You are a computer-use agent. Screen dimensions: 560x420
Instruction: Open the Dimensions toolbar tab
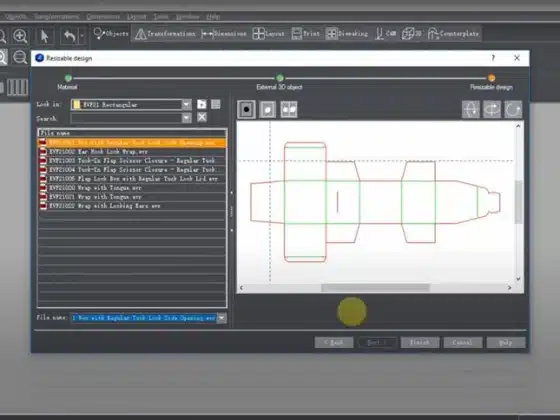pos(224,34)
